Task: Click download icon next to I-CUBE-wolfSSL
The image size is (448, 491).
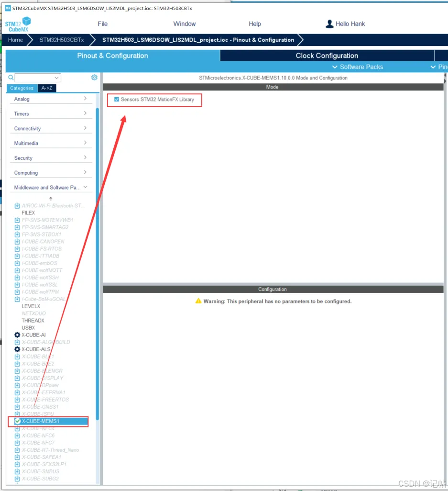Action: [17, 285]
